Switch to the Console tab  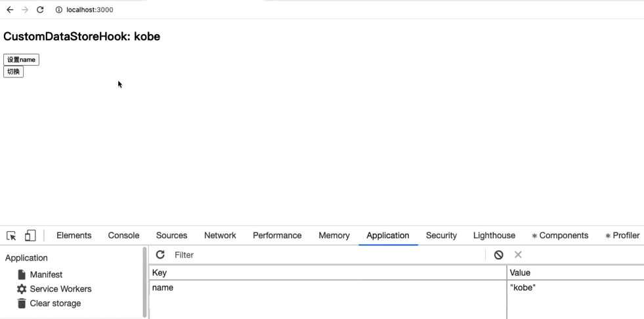click(123, 236)
